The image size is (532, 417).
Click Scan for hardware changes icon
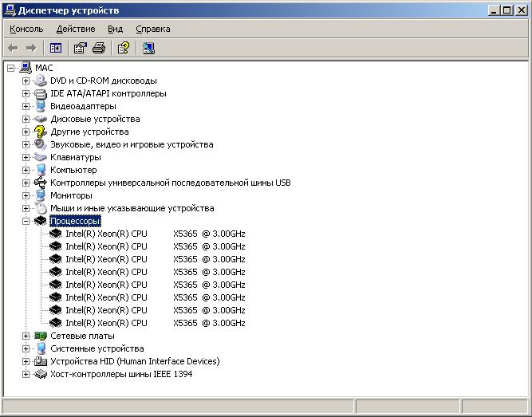tap(148, 48)
